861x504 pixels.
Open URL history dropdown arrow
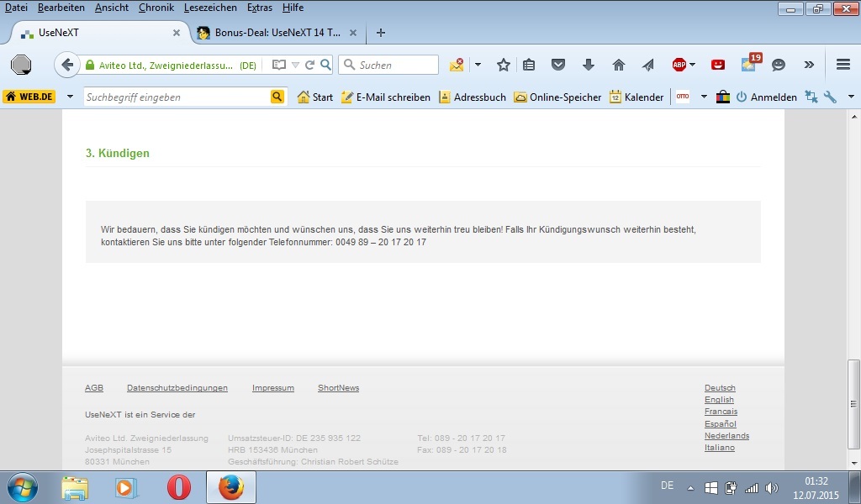295,65
